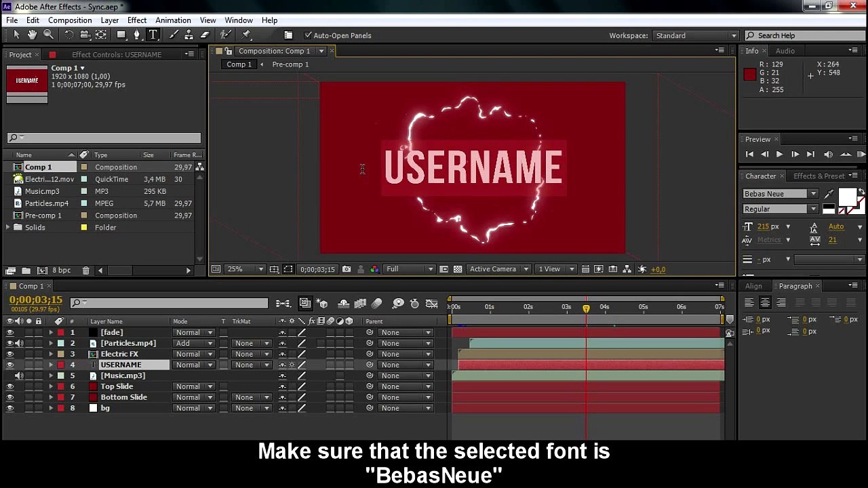Viewport: 868px width, 488px height.
Task: Hide the USERNAME layer eye icon
Action: (x=9, y=365)
